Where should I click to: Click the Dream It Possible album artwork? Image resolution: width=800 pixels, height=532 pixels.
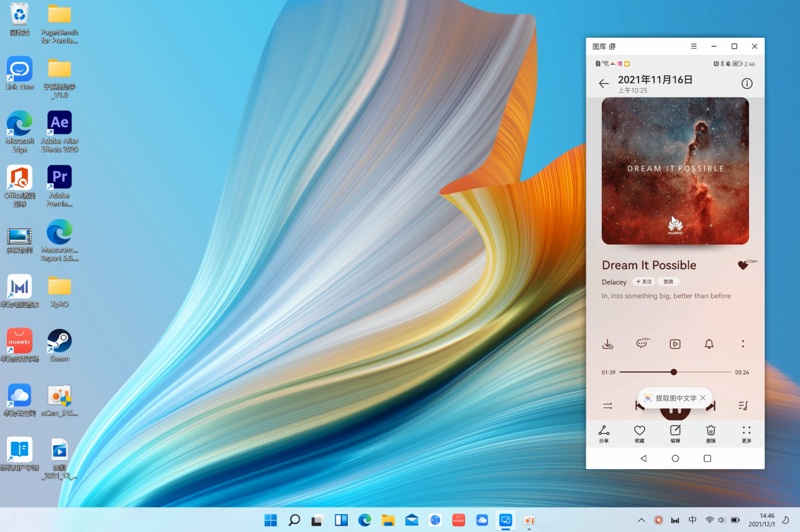coord(675,171)
